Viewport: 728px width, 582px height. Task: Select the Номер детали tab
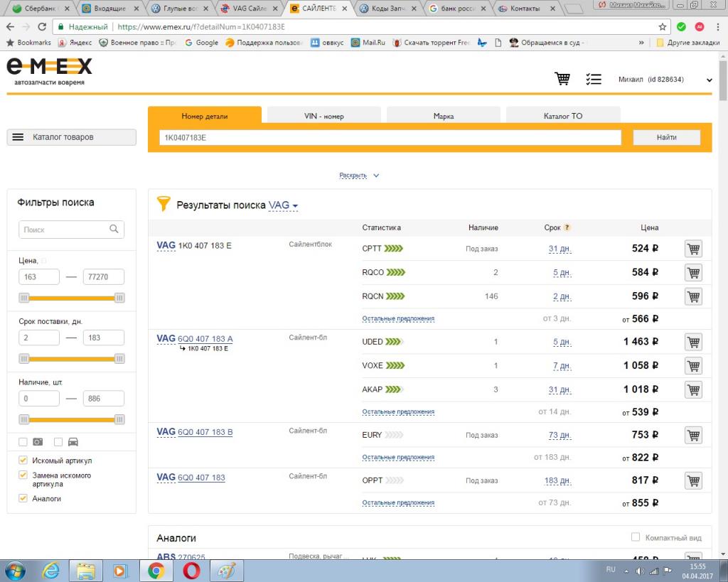pyautogui.click(x=205, y=116)
